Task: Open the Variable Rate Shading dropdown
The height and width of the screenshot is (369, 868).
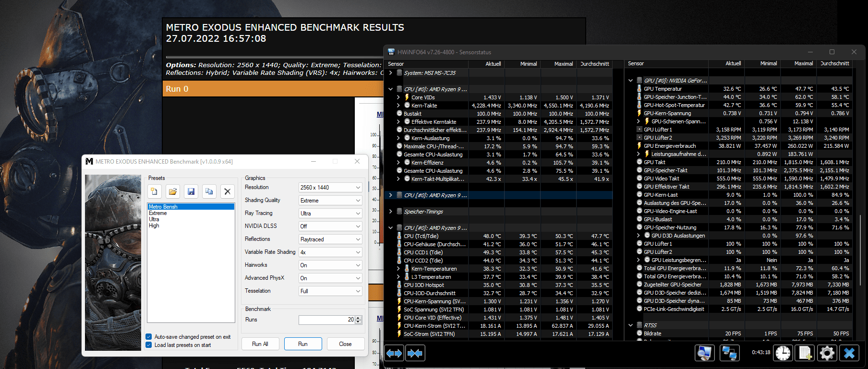Action: 330,252
